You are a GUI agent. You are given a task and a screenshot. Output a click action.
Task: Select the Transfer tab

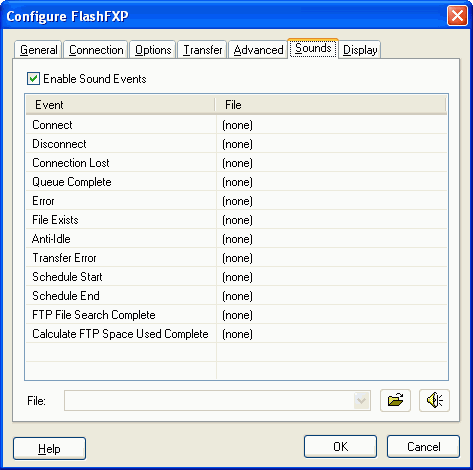[202, 50]
